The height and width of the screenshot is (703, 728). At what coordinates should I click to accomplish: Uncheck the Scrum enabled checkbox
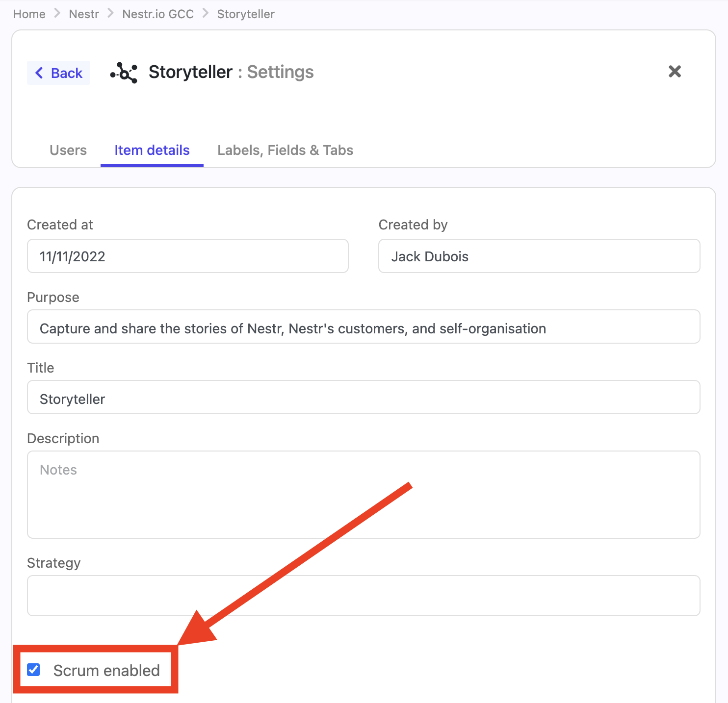click(34, 670)
